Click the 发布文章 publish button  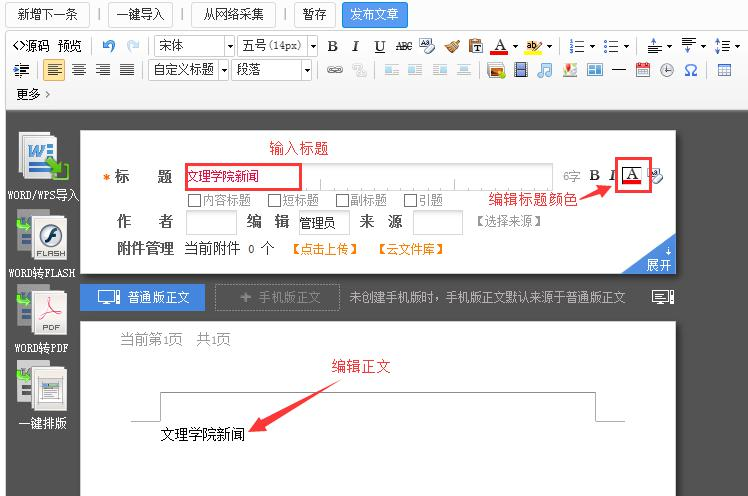(374, 14)
